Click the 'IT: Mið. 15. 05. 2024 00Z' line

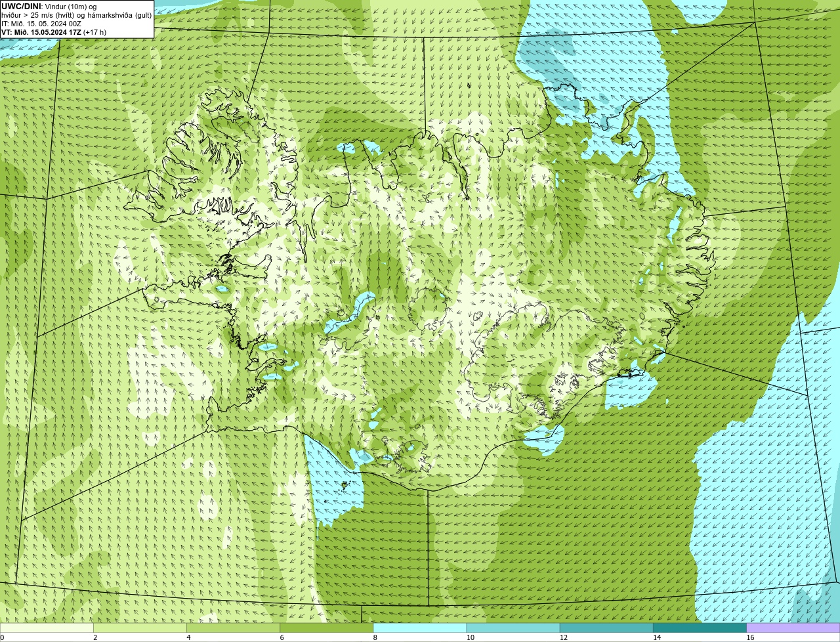[x=41, y=24]
